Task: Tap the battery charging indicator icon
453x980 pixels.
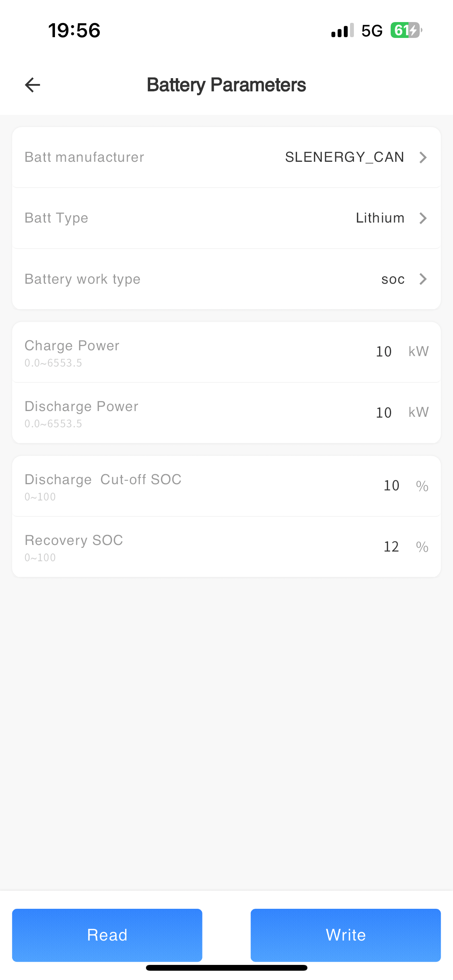Action: [406, 30]
